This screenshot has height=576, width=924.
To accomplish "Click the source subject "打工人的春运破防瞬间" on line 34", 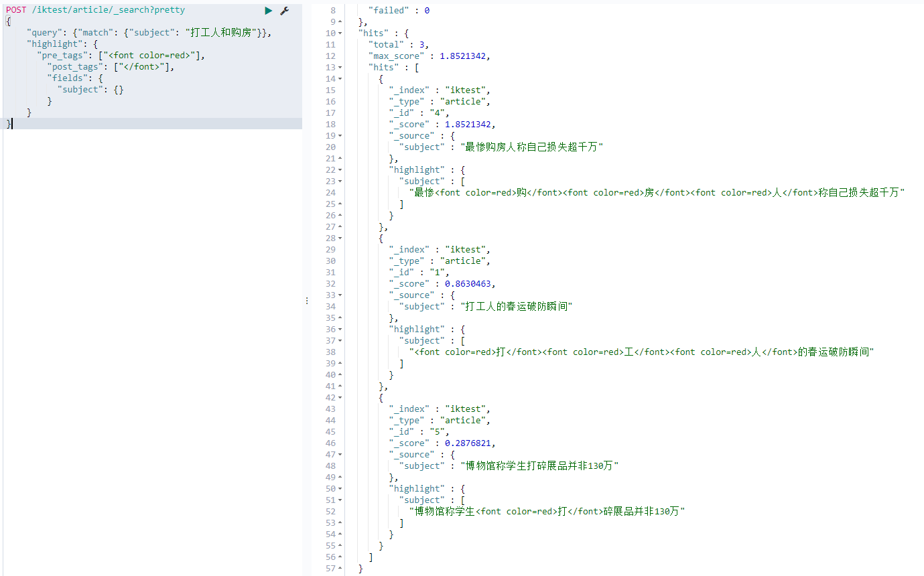I will coord(516,307).
